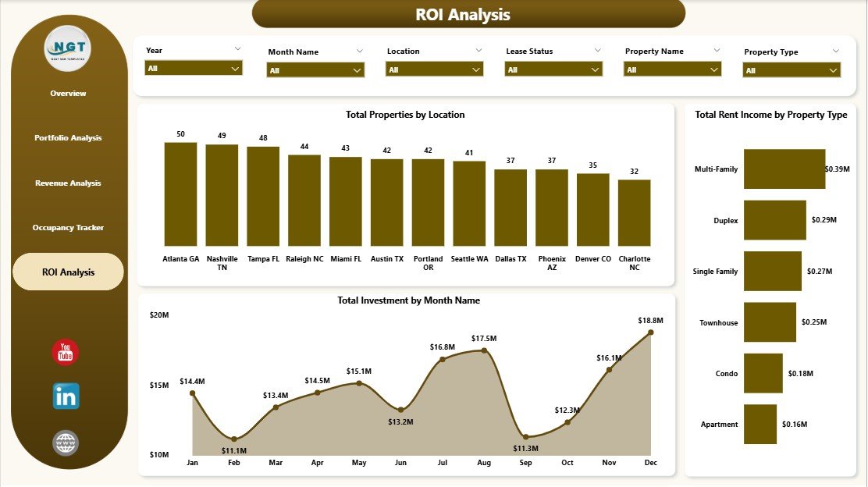Select the Multi-Family bar in rent income chart
This screenshot has height=487, width=868.
[x=784, y=169]
